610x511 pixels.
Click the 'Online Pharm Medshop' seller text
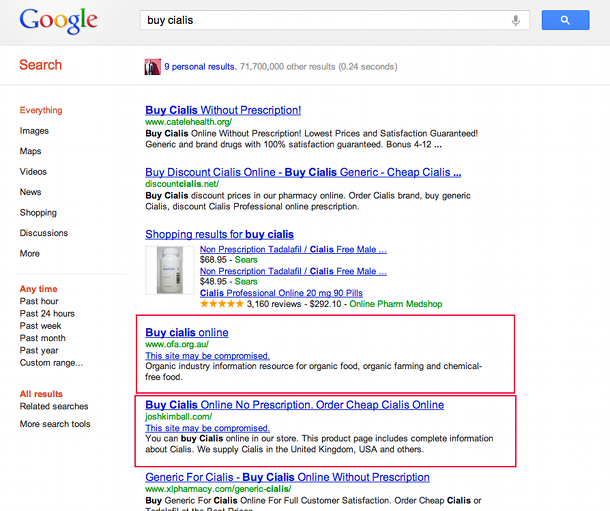point(396,304)
